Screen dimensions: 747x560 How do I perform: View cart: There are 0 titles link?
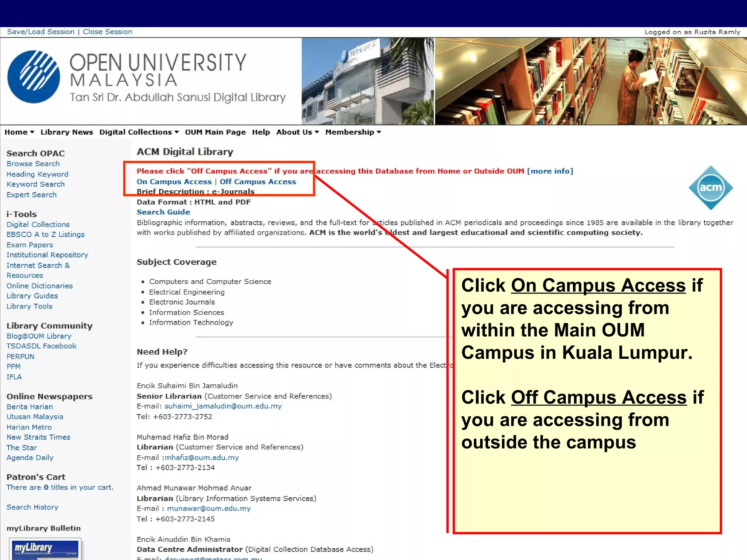pyautogui.click(x=60, y=487)
